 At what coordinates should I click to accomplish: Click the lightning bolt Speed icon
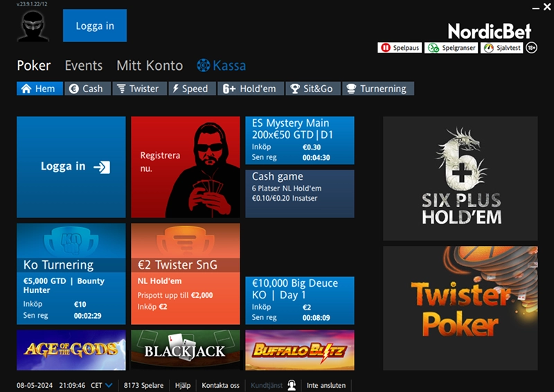pyautogui.click(x=176, y=89)
